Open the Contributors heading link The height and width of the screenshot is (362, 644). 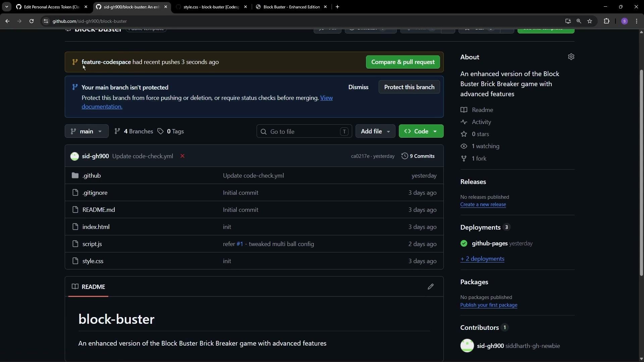pos(484,327)
